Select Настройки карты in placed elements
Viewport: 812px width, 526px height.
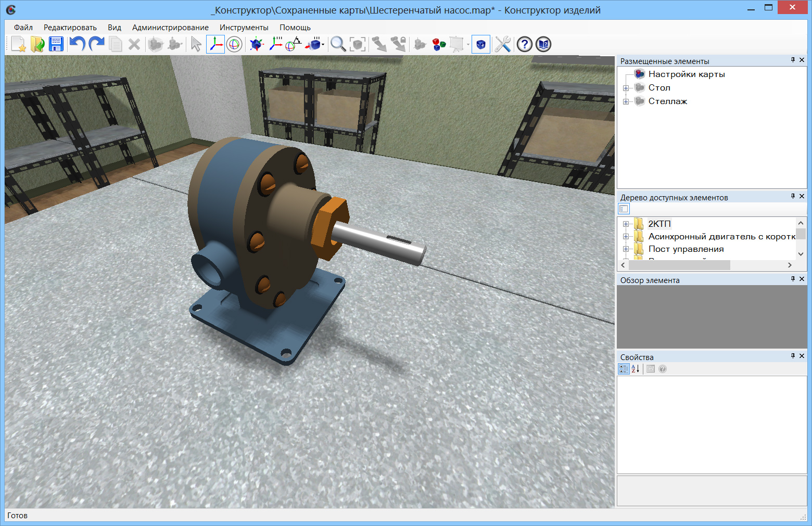click(x=686, y=74)
